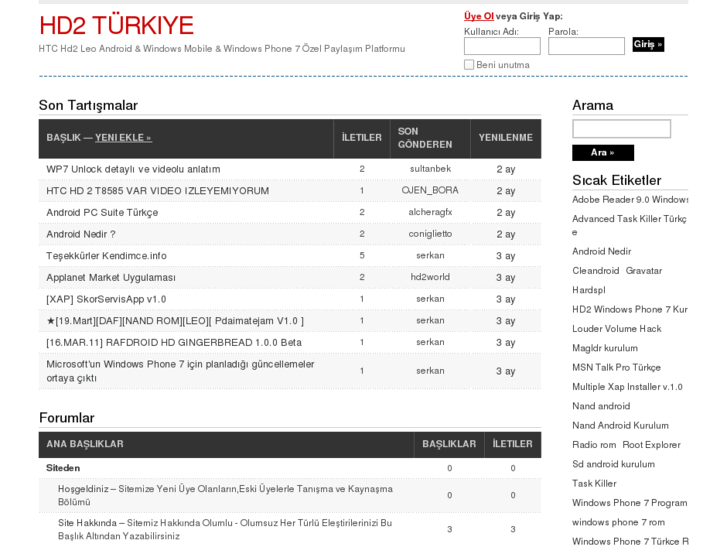Image resolution: width=727 pixels, height=545 pixels.
Task: Open the HD2 Windows Phone 7 Kur tag
Action: click(630, 309)
